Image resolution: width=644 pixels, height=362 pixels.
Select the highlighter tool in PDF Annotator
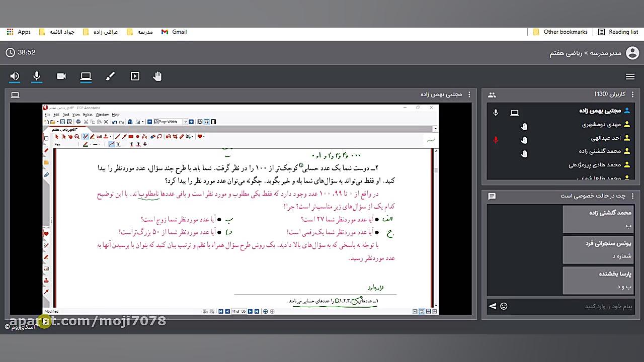(x=93, y=137)
